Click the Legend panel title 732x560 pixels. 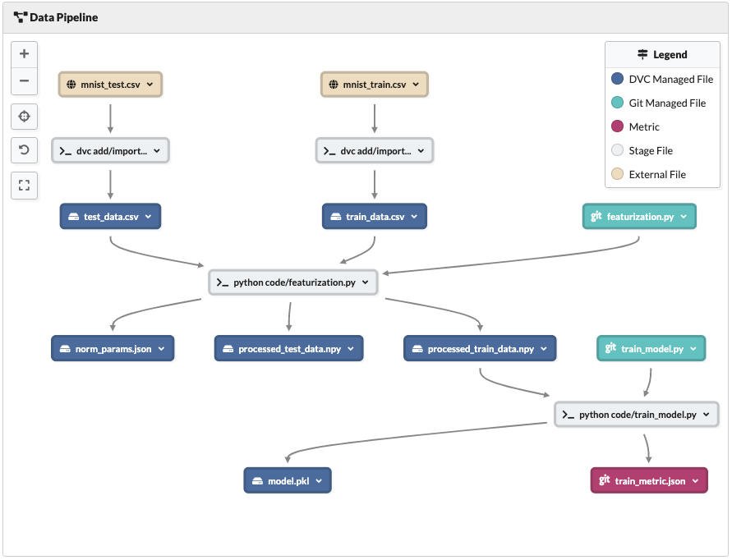pyautogui.click(x=662, y=55)
